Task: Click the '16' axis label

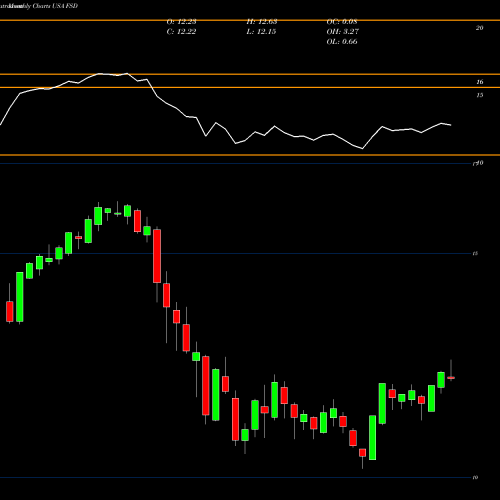Action: (x=479, y=82)
